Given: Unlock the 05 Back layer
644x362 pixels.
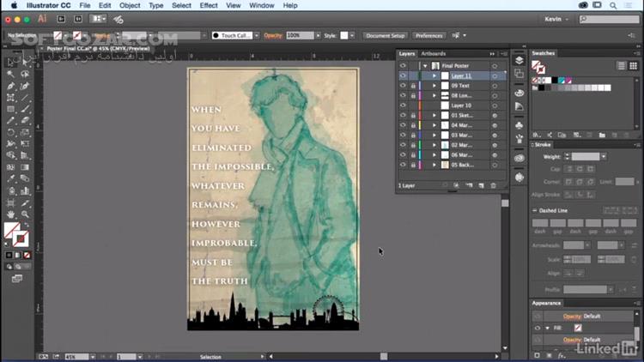Looking at the screenshot, I should click(413, 165).
